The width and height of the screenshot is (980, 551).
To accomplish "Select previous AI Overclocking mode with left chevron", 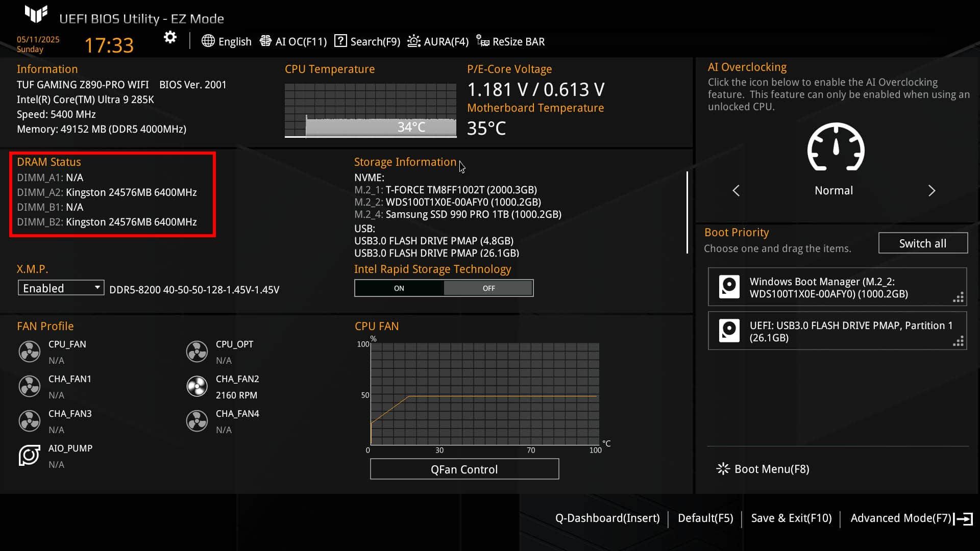I will point(736,191).
